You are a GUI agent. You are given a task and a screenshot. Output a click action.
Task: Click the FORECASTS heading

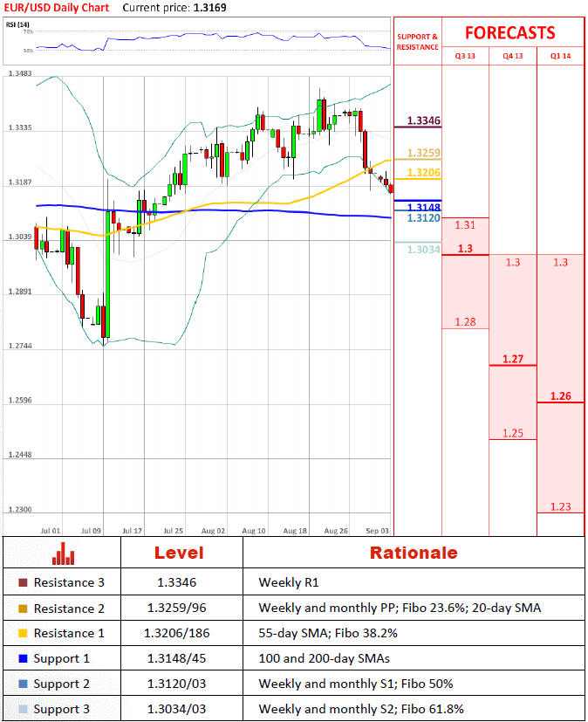pos(509,33)
